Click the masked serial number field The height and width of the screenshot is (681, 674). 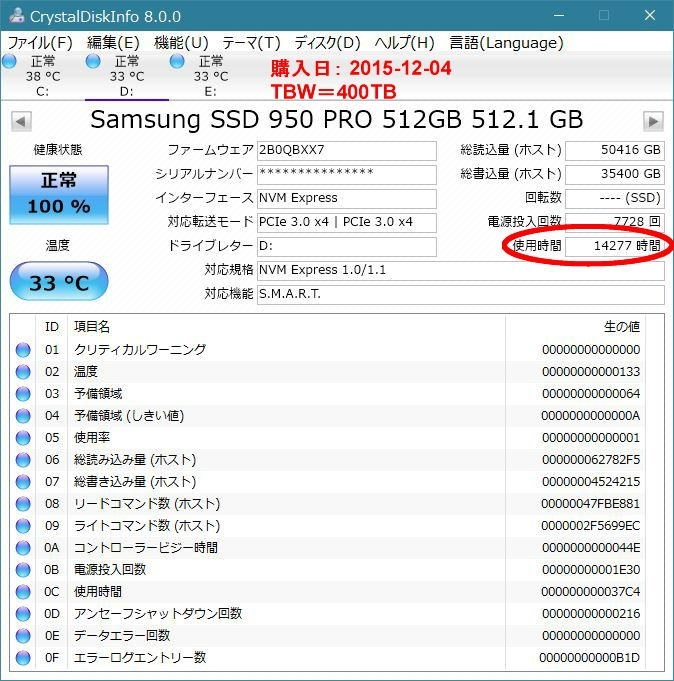point(347,175)
